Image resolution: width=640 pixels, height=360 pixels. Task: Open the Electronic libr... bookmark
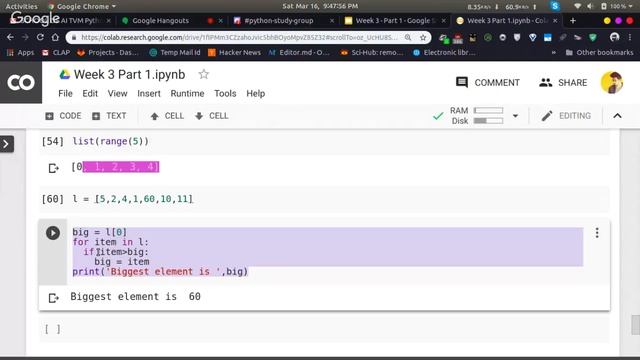[x=444, y=52]
